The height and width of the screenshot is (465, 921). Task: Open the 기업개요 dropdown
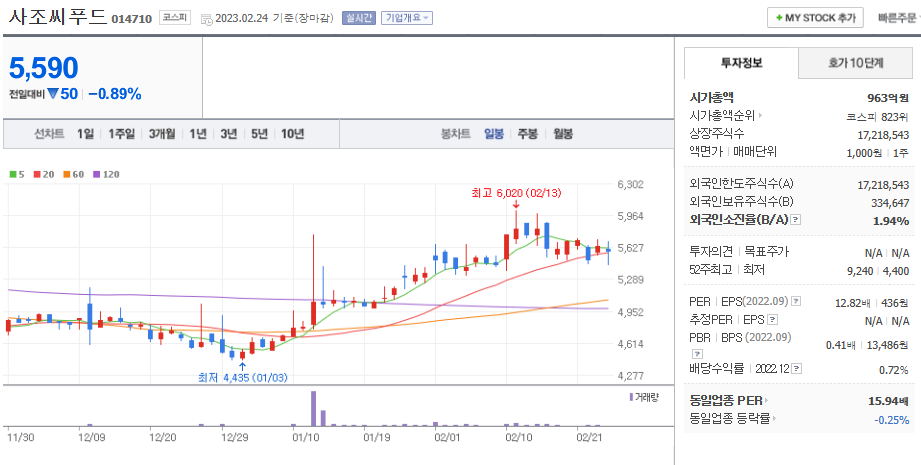(x=406, y=18)
